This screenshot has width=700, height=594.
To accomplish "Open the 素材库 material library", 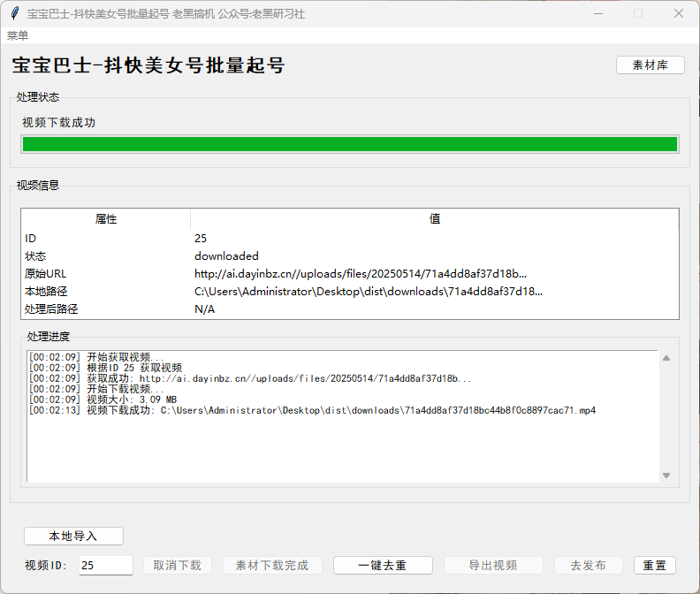I will pyautogui.click(x=650, y=65).
